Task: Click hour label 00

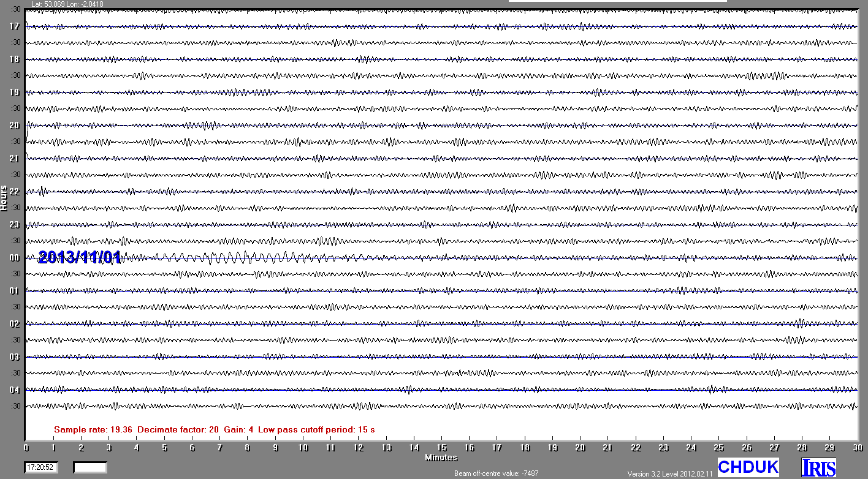Action: coord(14,258)
